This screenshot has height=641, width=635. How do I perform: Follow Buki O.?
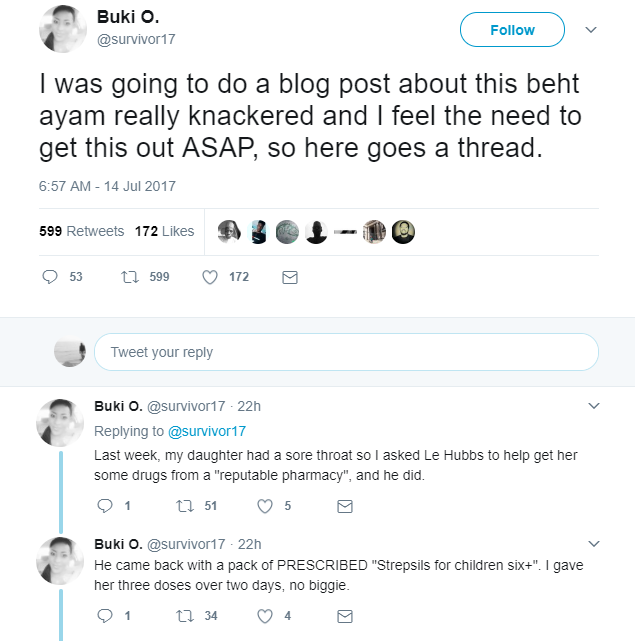[512, 29]
